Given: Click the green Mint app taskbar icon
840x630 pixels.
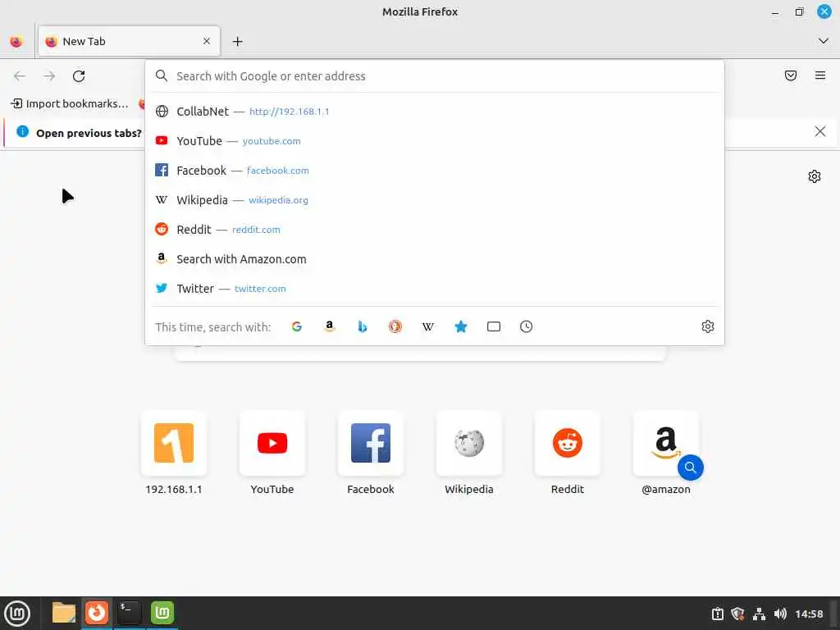Looking at the screenshot, I should tap(162, 613).
